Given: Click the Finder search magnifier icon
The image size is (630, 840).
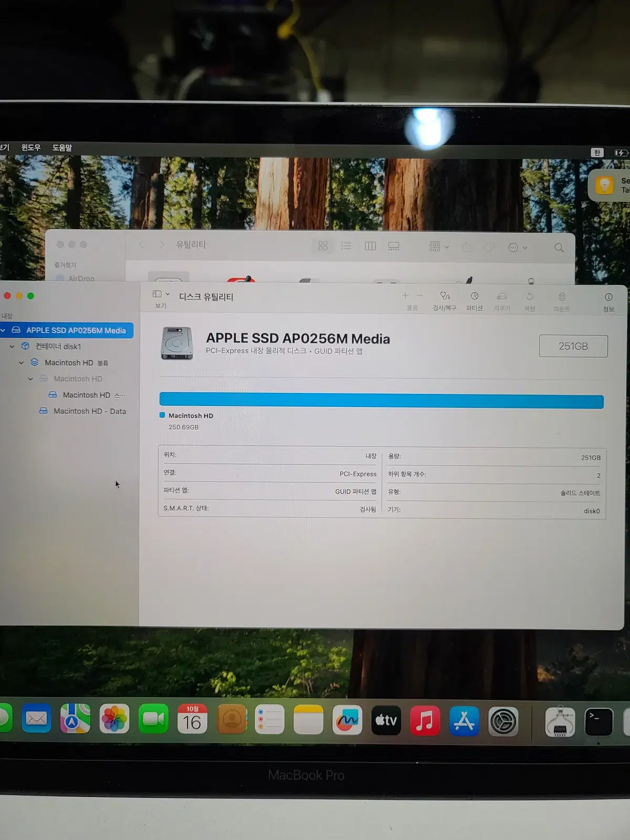Looking at the screenshot, I should 559,247.
